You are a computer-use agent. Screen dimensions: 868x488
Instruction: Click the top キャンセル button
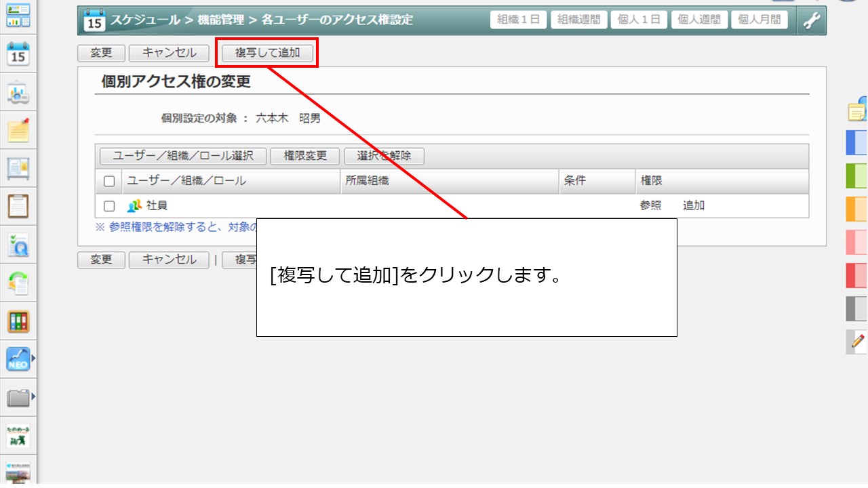[x=170, y=53]
